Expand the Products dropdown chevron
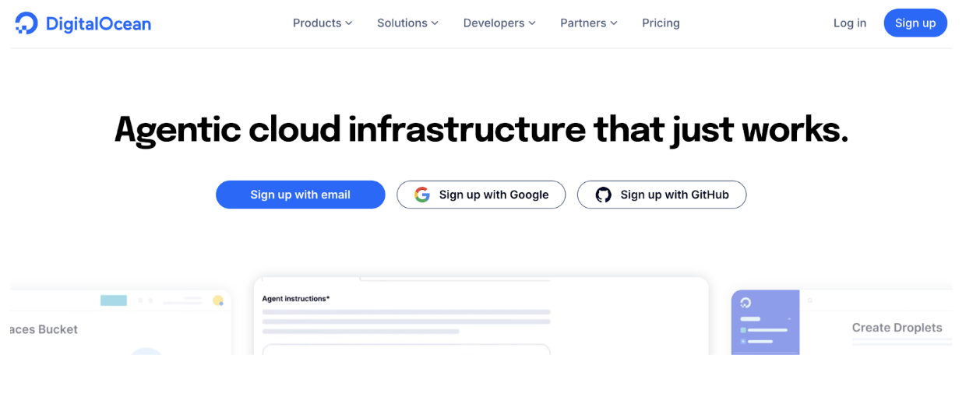This screenshot has width=980, height=411. click(x=349, y=23)
